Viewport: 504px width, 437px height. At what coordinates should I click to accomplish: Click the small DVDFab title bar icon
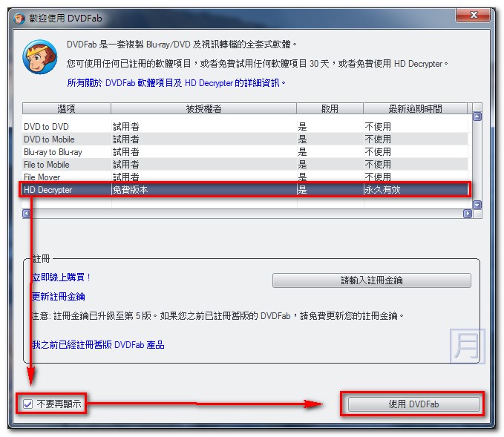tap(19, 19)
